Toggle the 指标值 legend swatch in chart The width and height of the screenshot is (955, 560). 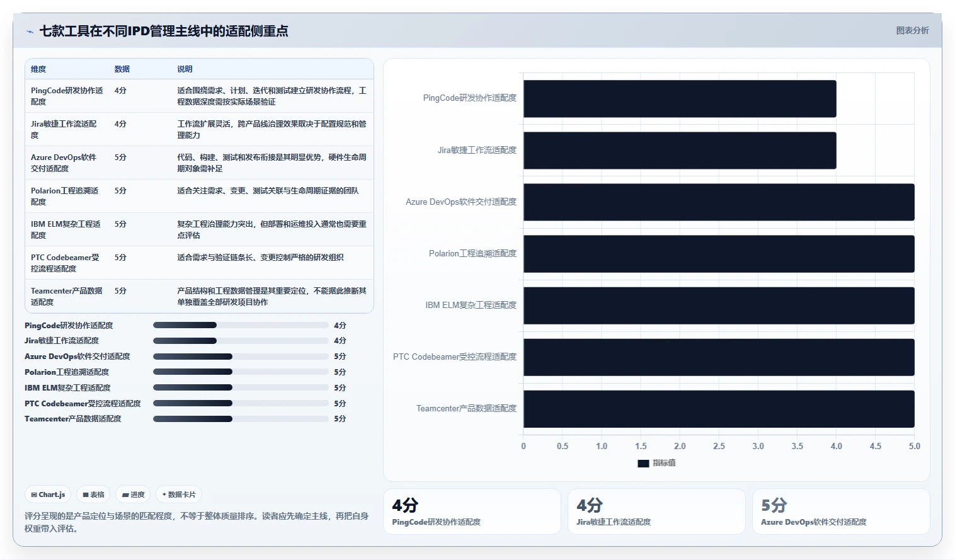[643, 463]
